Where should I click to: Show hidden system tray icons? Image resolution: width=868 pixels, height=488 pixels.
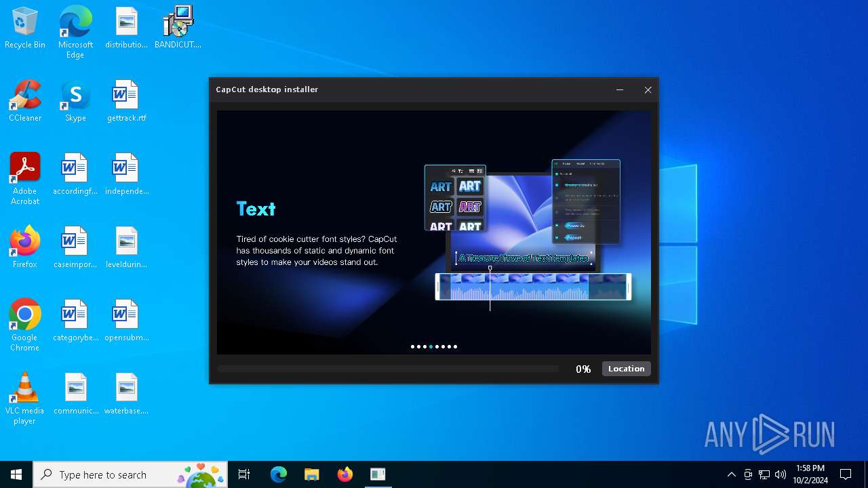tap(731, 474)
